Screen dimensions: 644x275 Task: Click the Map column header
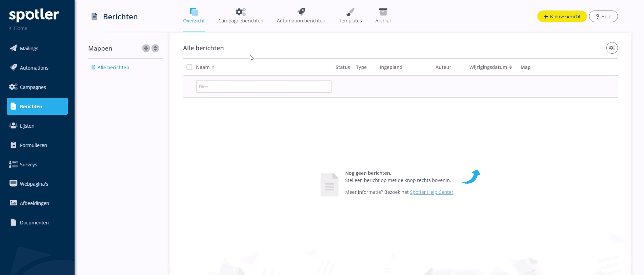(x=525, y=67)
